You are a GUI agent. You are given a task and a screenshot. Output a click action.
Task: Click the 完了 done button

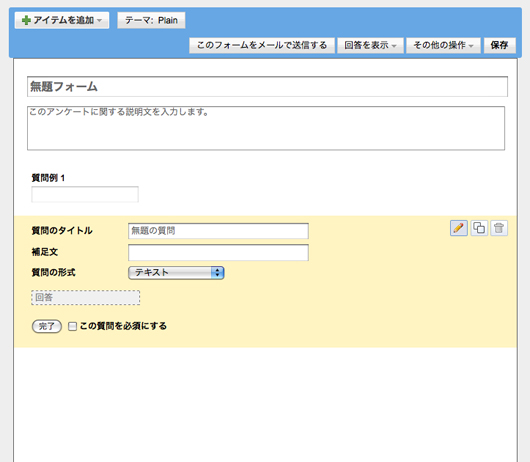click(47, 326)
